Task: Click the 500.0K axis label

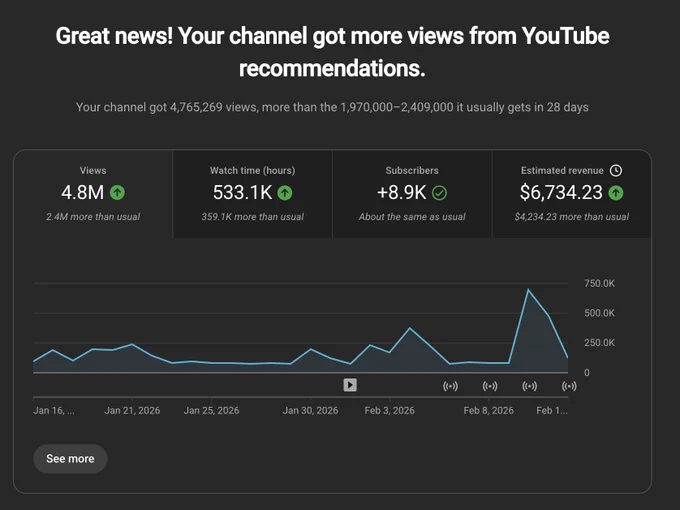Action: [x=599, y=313]
